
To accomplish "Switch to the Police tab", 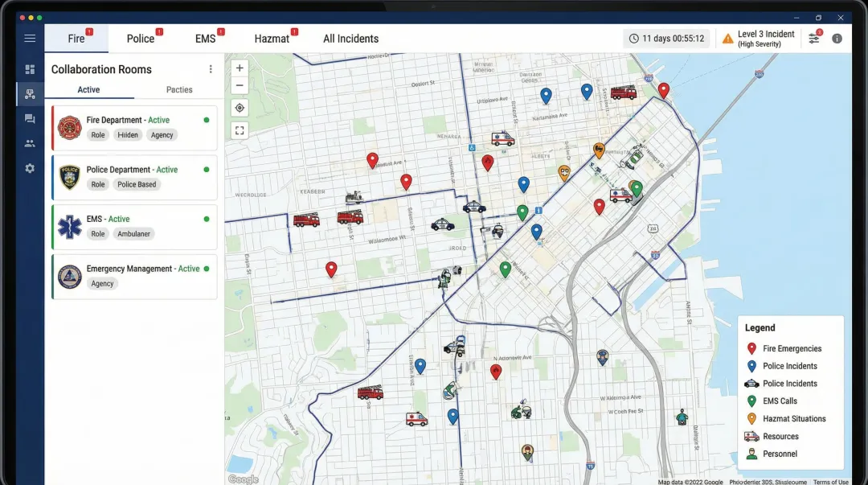I will (x=141, y=39).
